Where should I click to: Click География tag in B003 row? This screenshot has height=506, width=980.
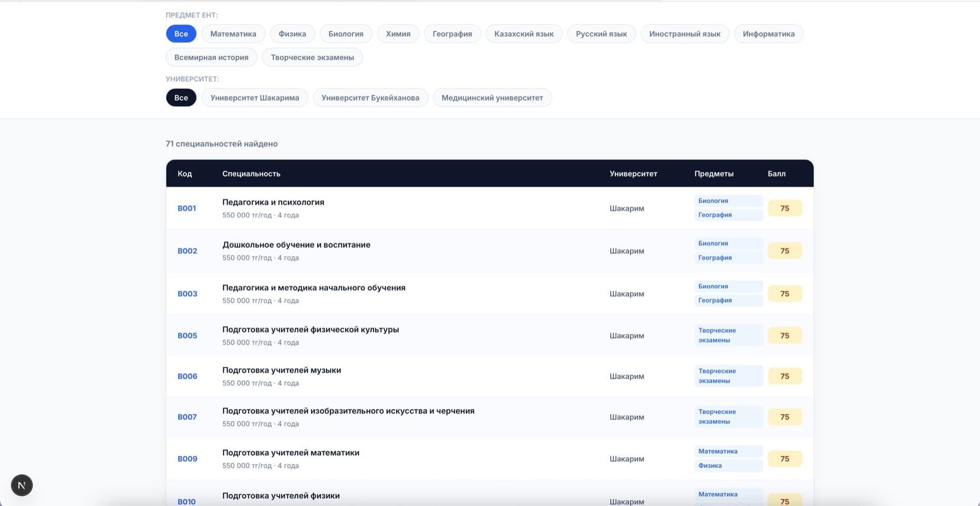pos(728,300)
